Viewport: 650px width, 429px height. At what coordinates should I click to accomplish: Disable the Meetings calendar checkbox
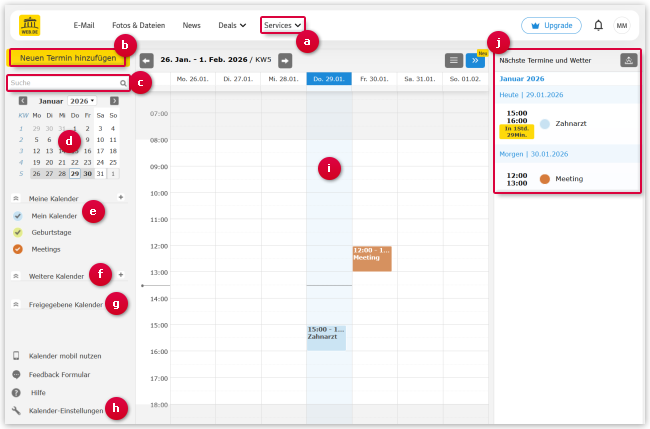[x=18, y=249]
